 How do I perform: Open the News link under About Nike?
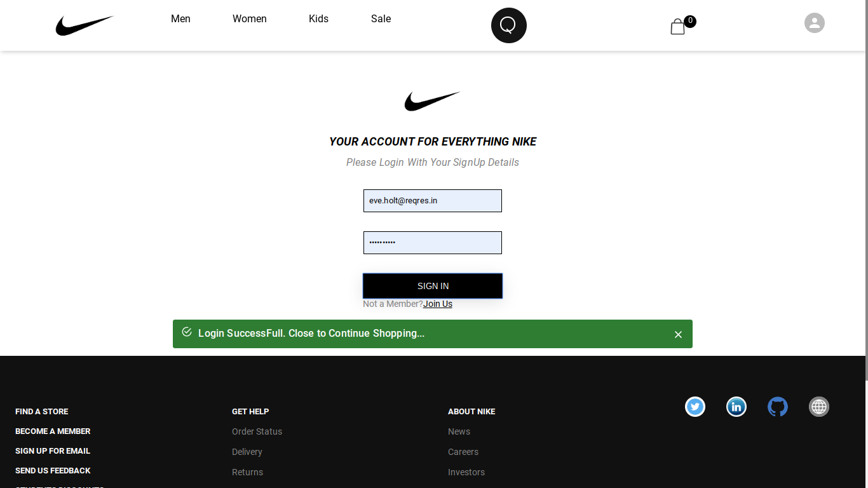point(459,431)
